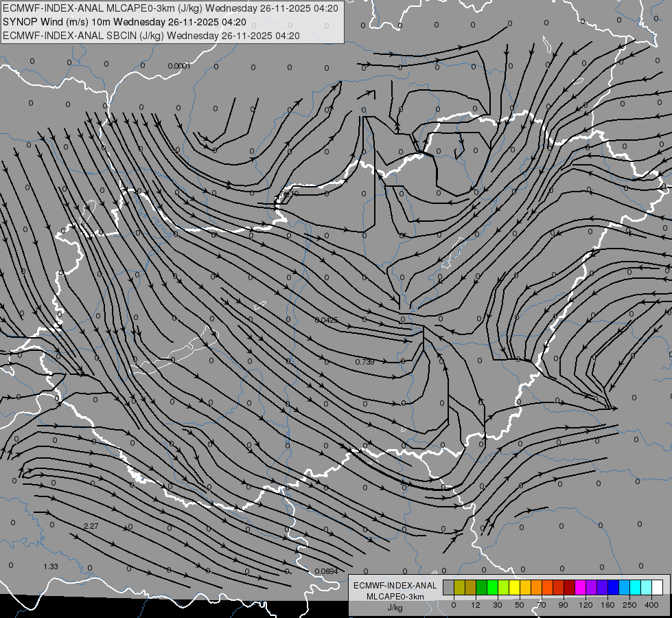Click the olive-yellow legend swatch
Screen dimensions: 672x618
pos(460,587)
